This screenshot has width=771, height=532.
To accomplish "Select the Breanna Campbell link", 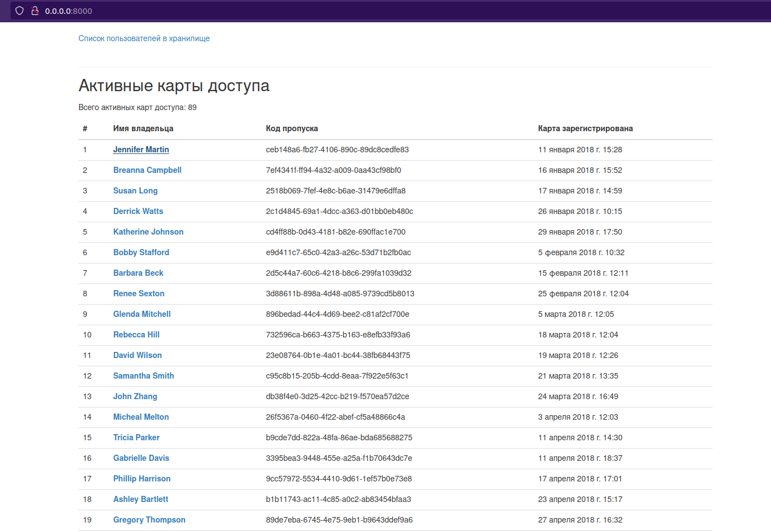I will [x=147, y=170].
